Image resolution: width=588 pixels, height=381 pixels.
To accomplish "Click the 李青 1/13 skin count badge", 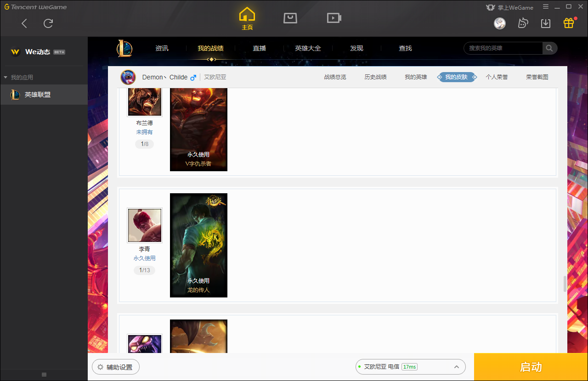I will pyautogui.click(x=144, y=270).
